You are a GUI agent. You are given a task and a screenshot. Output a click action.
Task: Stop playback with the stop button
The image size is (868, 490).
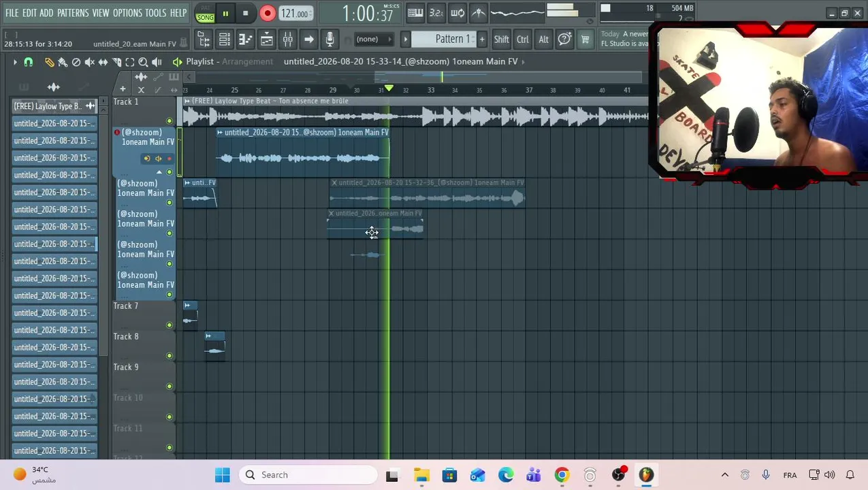pos(246,14)
